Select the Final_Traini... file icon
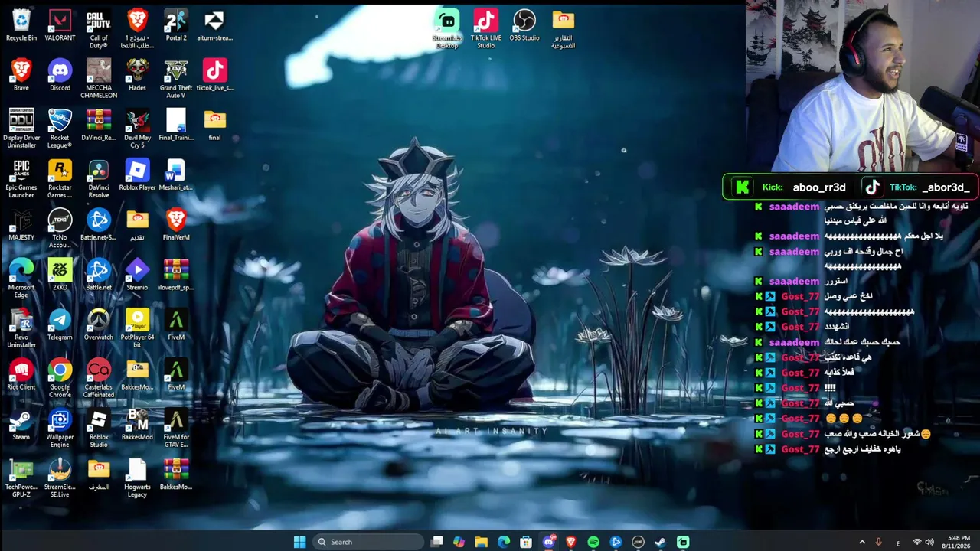980x551 pixels. click(176, 125)
